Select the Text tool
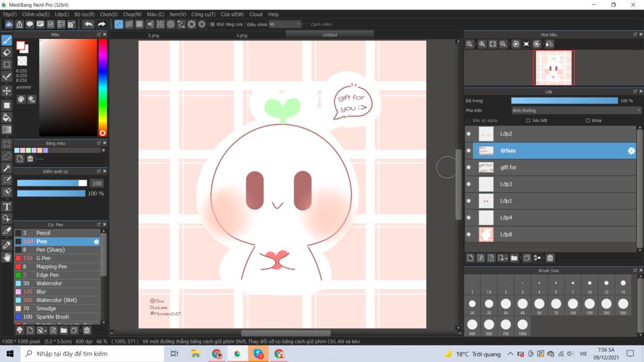Image resolution: width=644 pixels, height=362 pixels. [7, 206]
